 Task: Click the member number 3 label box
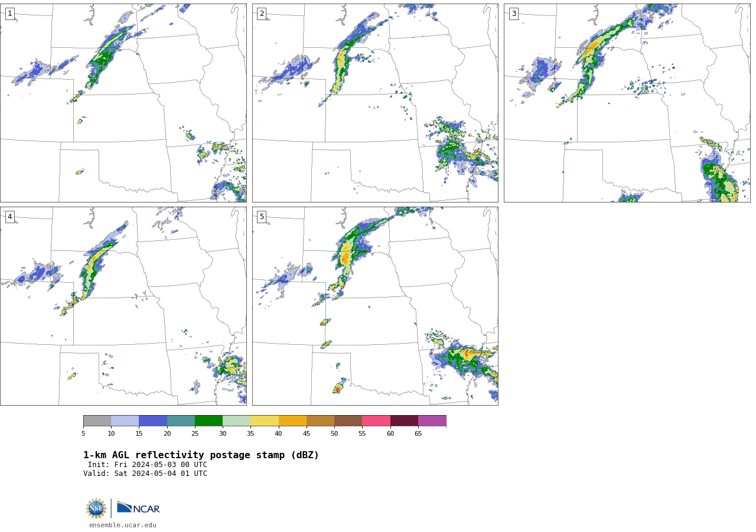[x=513, y=14]
